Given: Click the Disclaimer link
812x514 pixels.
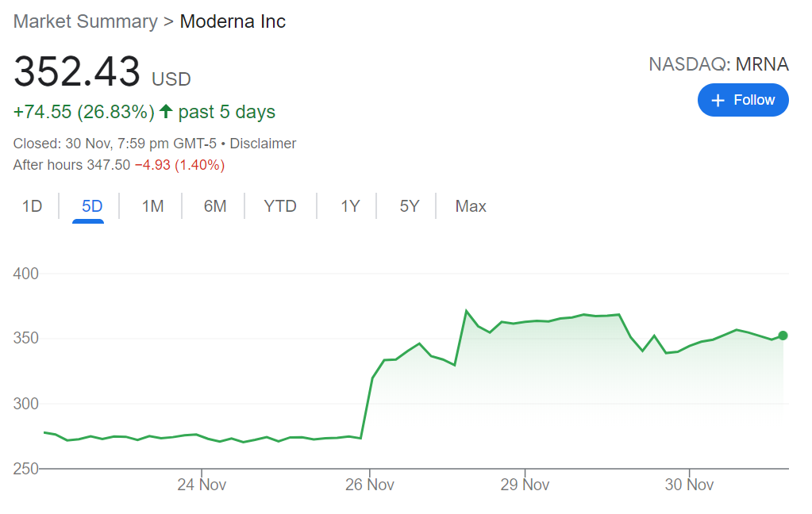Looking at the screenshot, I should [x=263, y=144].
